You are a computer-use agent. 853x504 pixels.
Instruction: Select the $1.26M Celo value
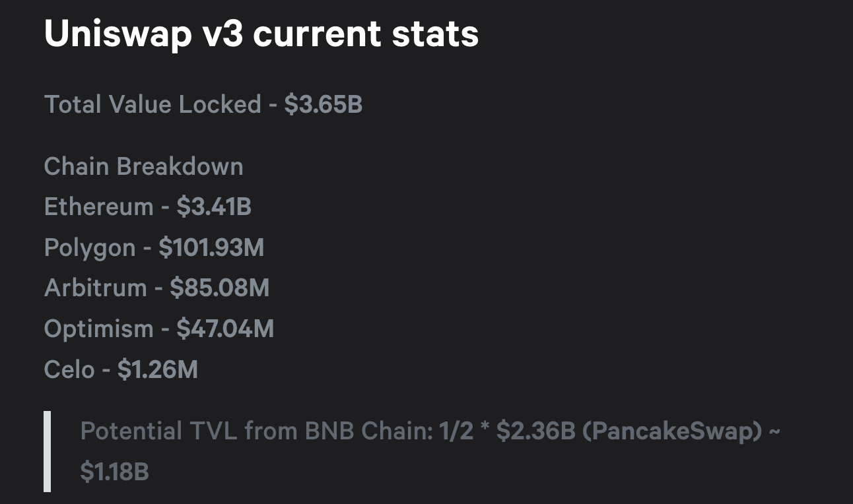[158, 369]
